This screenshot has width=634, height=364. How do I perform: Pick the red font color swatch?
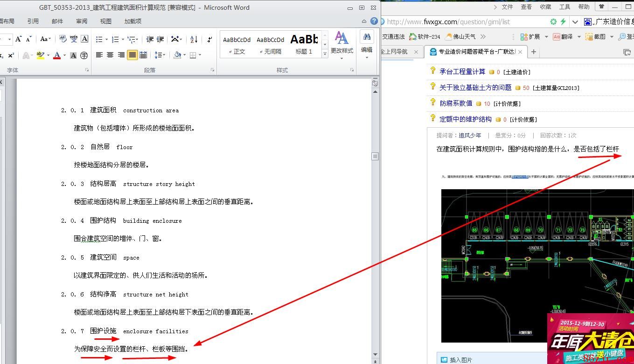(56, 55)
